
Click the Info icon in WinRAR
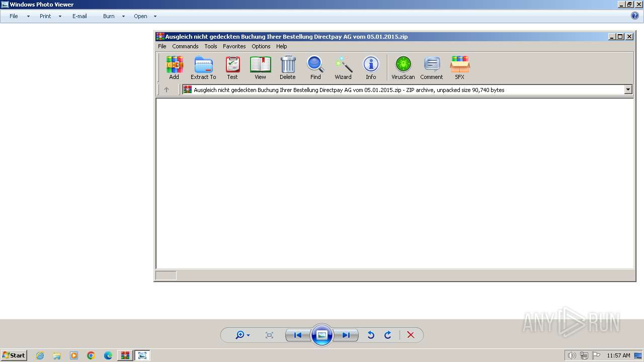(x=371, y=68)
